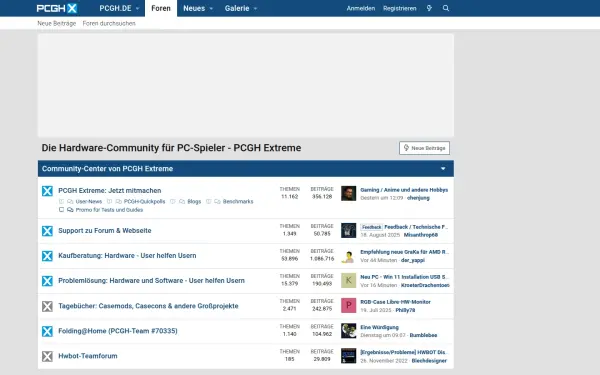
Task: Open avatar of user Blechdesigner
Action: pos(348,355)
